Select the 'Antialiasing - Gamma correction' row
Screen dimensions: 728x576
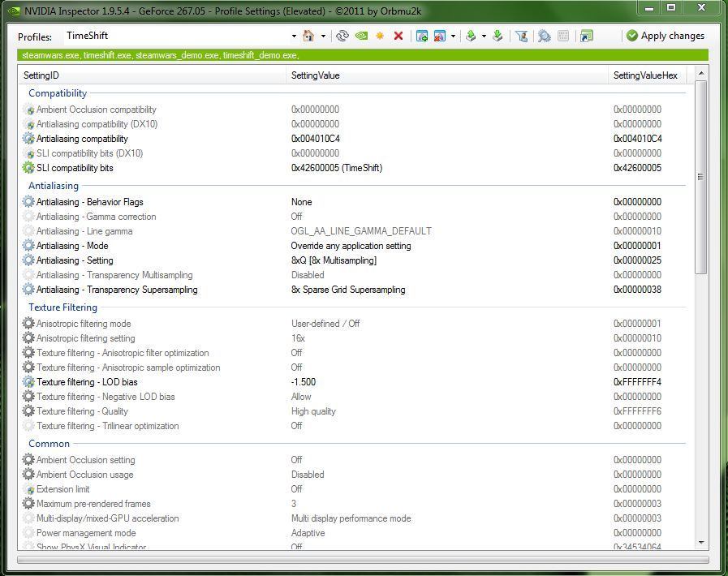(353, 217)
